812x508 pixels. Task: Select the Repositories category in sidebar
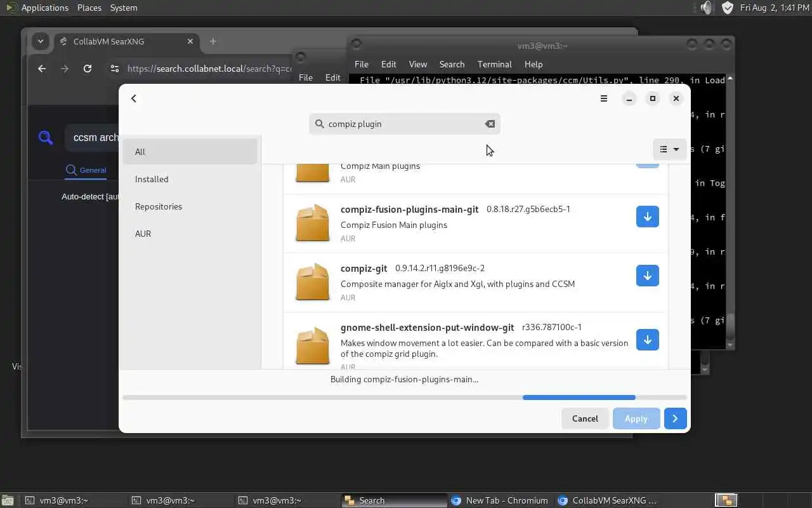click(x=190, y=206)
